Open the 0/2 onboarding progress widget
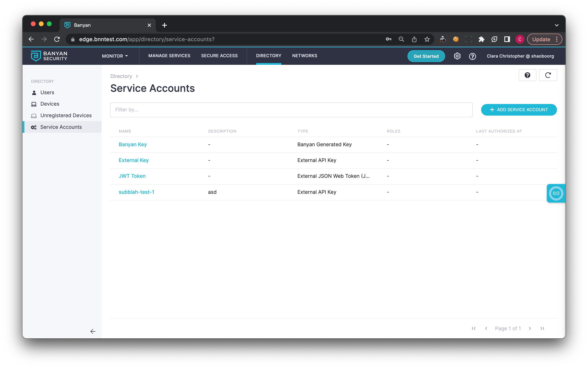 [x=556, y=193]
